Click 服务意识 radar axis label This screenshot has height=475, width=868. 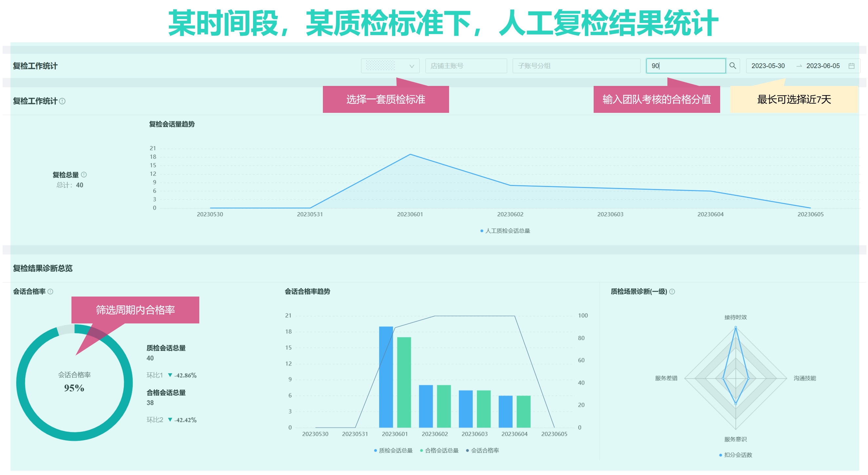[x=736, y=439]
